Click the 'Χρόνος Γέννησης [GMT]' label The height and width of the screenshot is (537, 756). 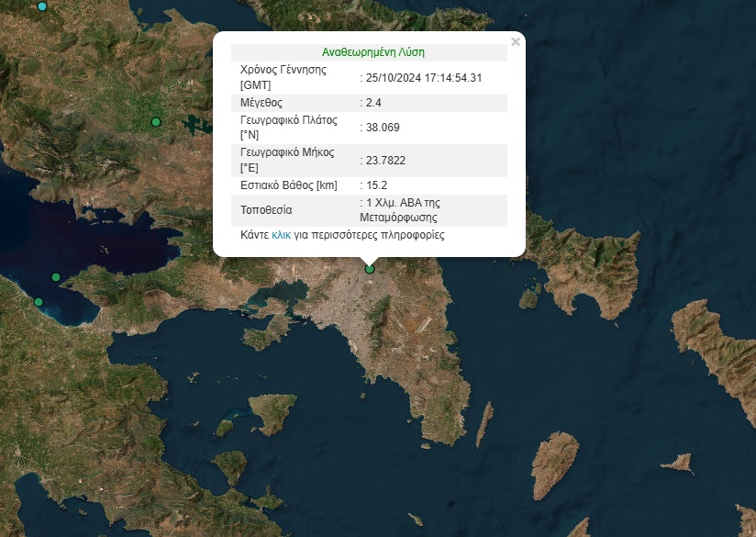(x=283, y=77)
